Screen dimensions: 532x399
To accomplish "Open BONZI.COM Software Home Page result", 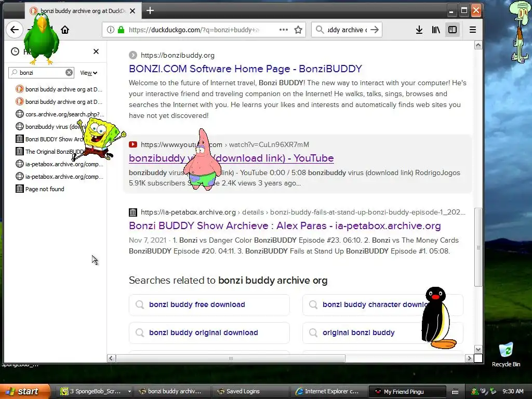I will click(x=245, y=69).
